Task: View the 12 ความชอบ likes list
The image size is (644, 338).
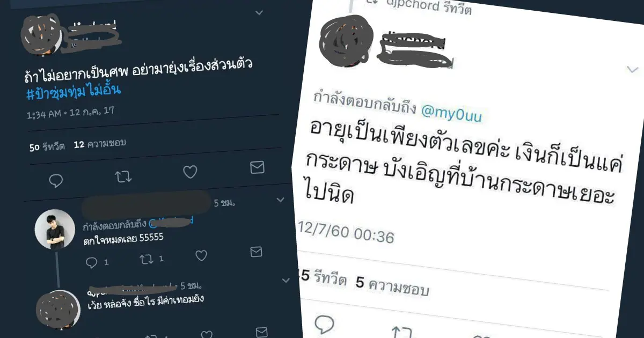Action: point(99,143)
